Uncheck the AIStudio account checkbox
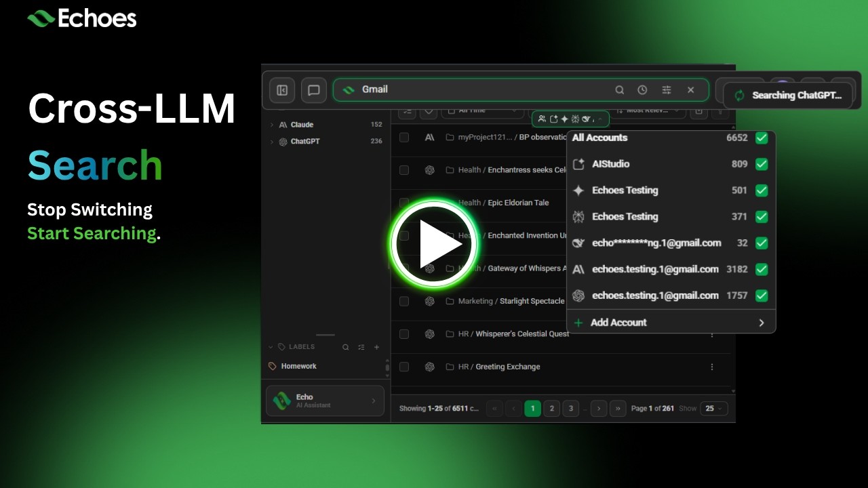The width and height of the screenshot is (868, 488). click(762, 164)
